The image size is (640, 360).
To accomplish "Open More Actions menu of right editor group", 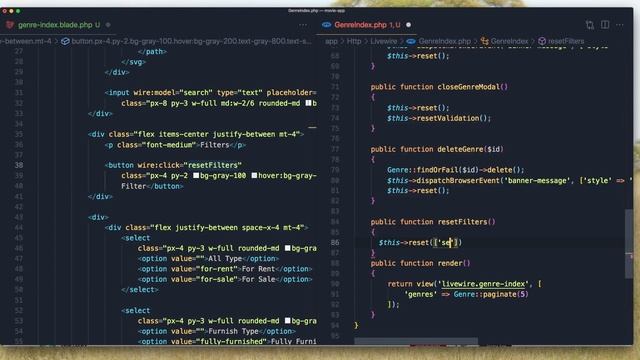I will [x=620, y=25].
